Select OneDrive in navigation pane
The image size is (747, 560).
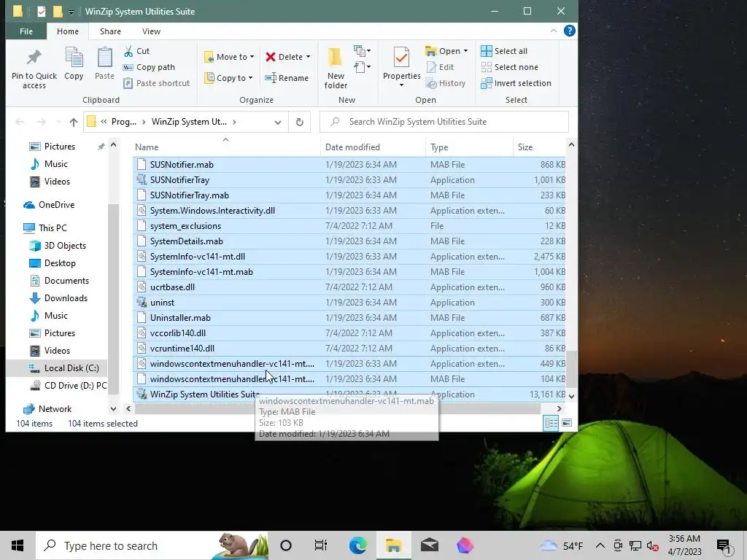57,205
